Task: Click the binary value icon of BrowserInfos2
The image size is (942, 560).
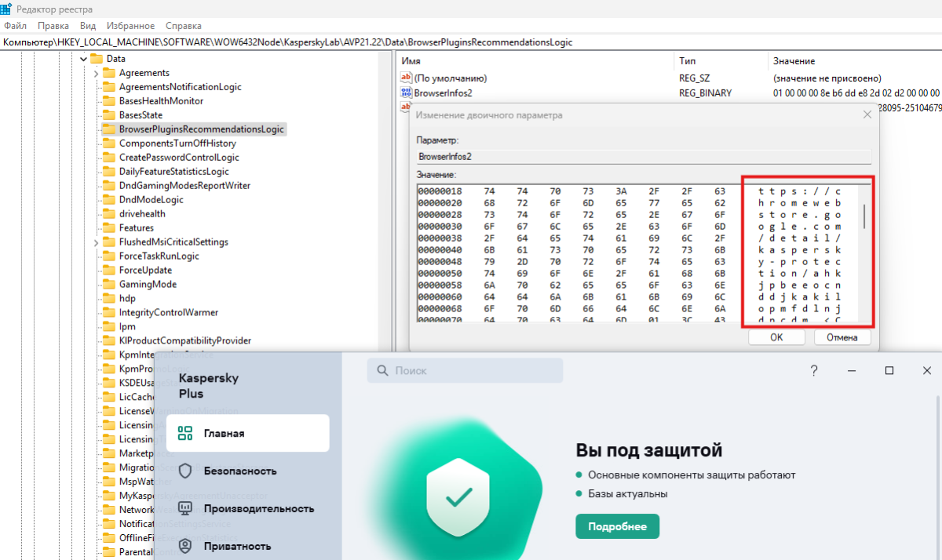Action: [x=407, y=93]
